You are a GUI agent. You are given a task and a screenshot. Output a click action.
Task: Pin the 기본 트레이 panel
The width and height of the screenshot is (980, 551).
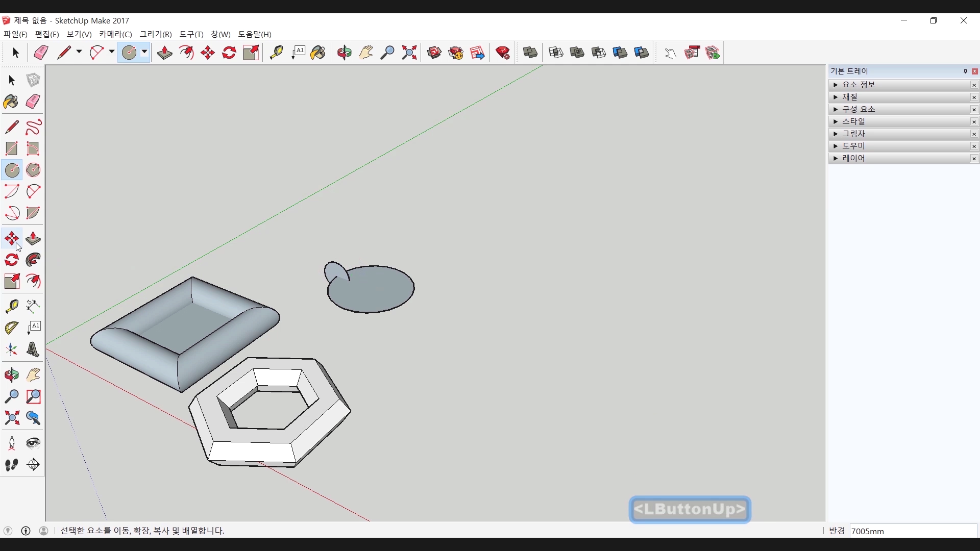click(x=965, y=71)
